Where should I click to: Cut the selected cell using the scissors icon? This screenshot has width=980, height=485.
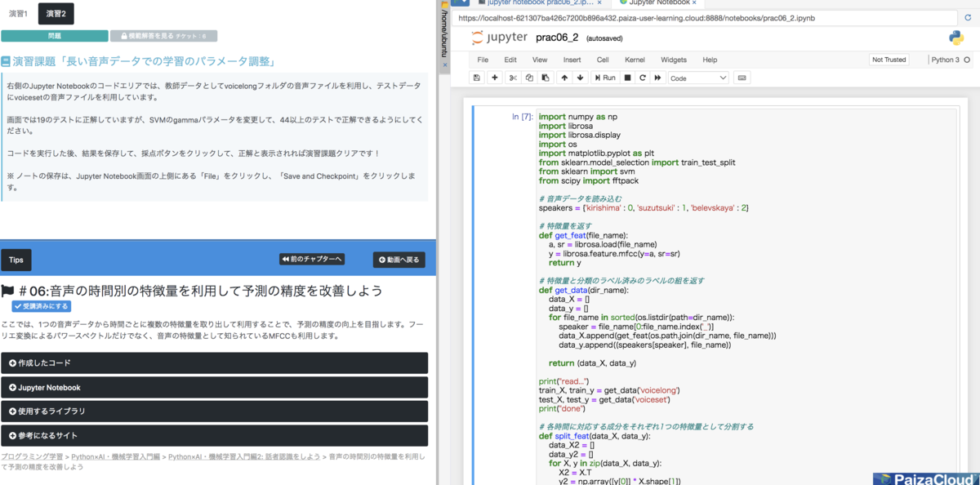tap(513, 78)
